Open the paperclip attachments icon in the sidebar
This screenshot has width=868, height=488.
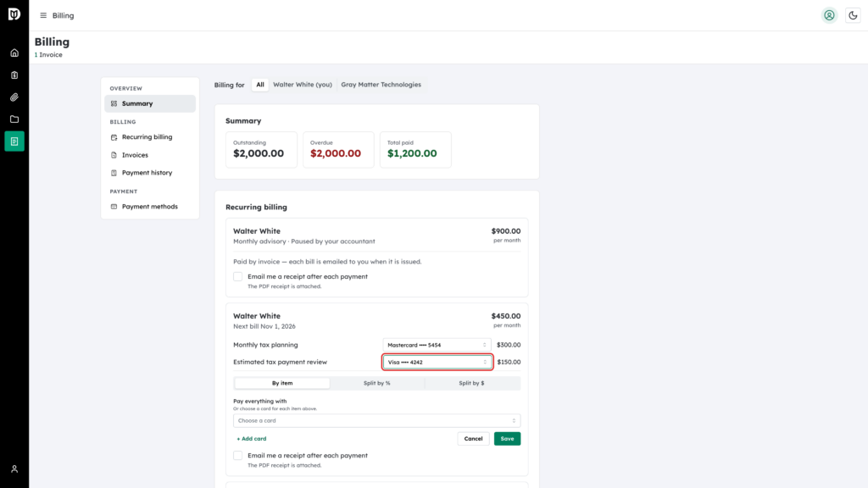coord(14,97)
